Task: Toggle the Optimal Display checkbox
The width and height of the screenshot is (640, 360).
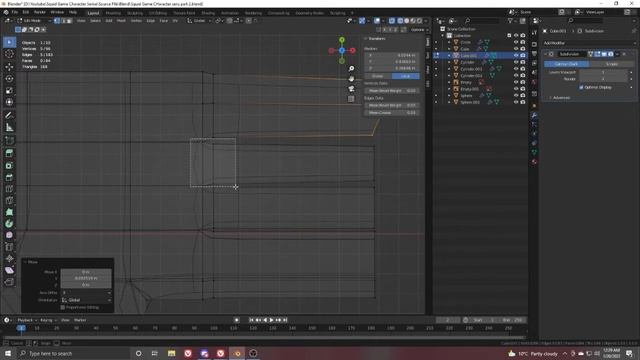Action: click(x=581, y=87)
